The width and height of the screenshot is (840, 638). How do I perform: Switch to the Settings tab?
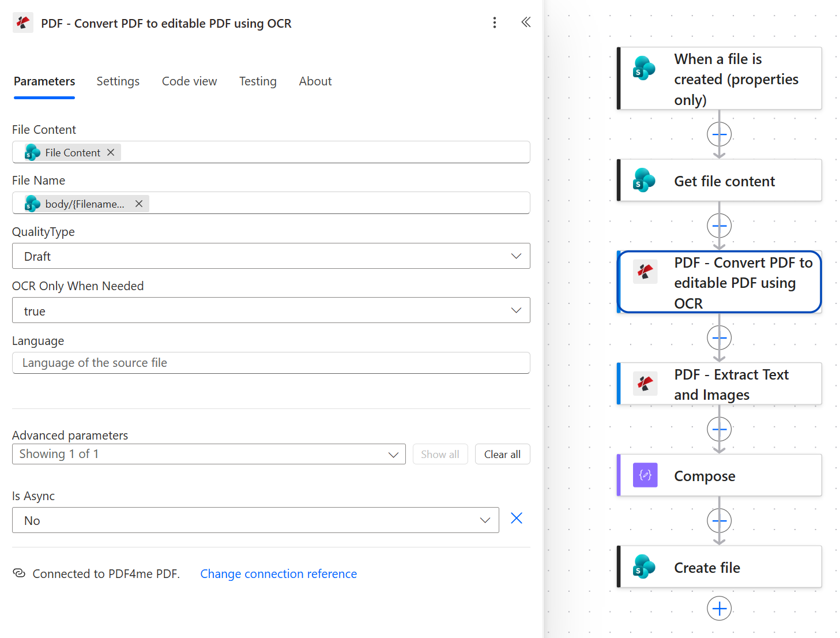click(118, 81)
